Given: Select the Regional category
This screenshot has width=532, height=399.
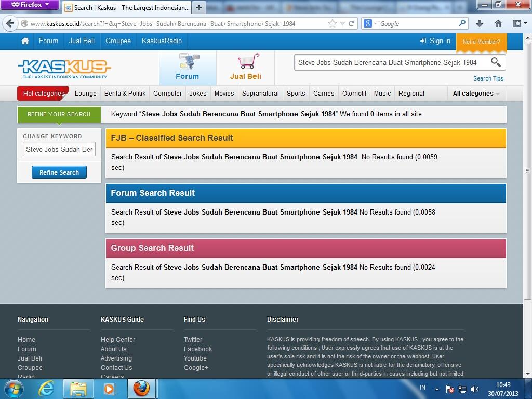Looking at the screenshot, I should click(411, 94).
